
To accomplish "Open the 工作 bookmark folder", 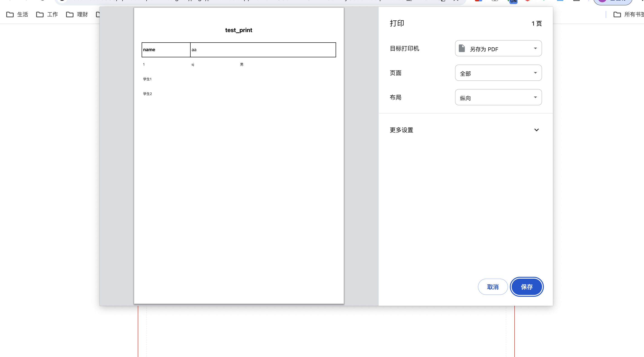I will point(47,14).
